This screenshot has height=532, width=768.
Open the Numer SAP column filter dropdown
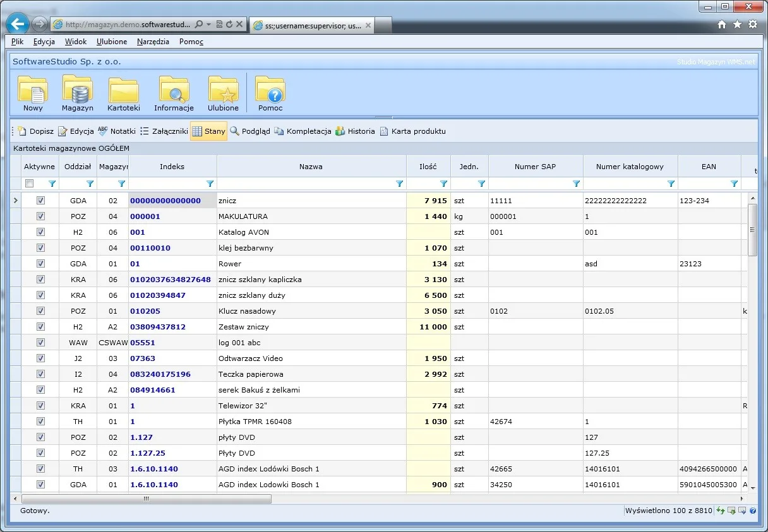(576, 184)
